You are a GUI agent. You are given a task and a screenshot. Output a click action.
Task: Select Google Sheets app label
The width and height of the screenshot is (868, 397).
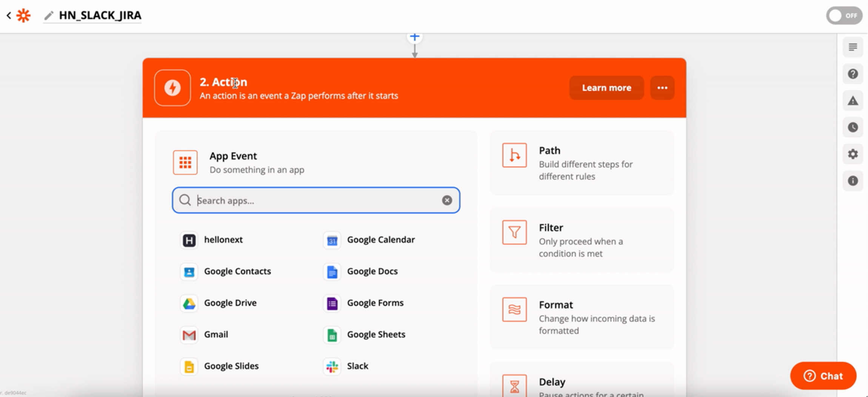376,334
